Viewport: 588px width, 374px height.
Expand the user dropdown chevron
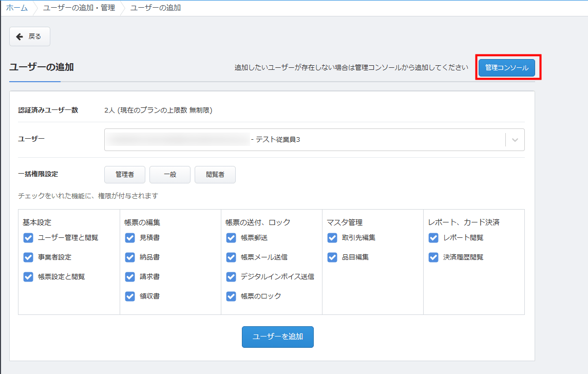pos(515,140)
